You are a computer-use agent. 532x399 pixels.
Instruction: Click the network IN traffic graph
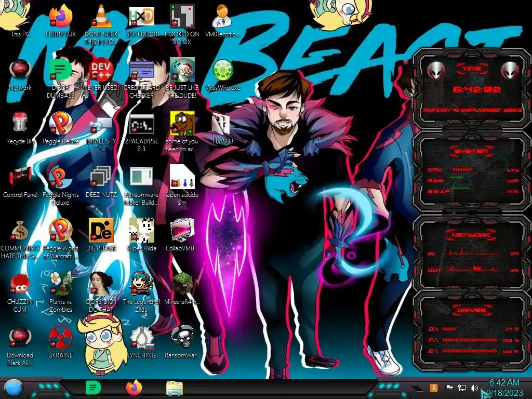coord(474,252)
